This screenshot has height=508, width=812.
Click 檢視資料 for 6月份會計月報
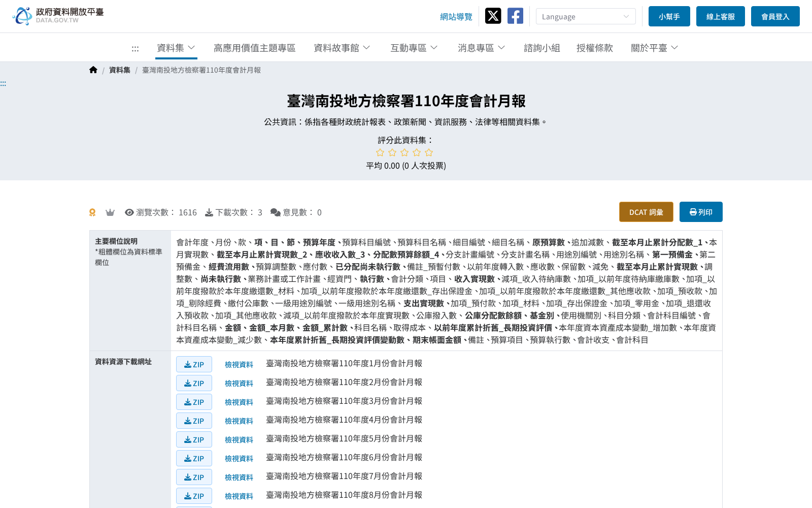[239, 458]
